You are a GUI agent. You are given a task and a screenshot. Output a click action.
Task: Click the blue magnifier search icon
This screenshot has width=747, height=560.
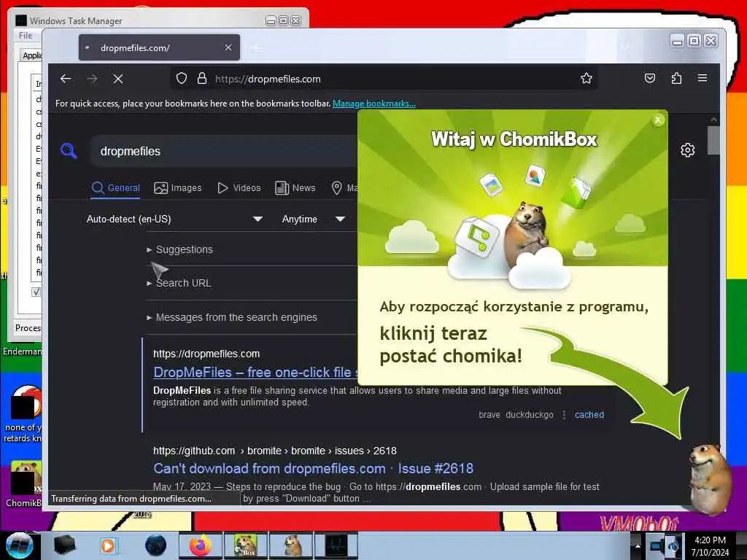click(69, 151)
